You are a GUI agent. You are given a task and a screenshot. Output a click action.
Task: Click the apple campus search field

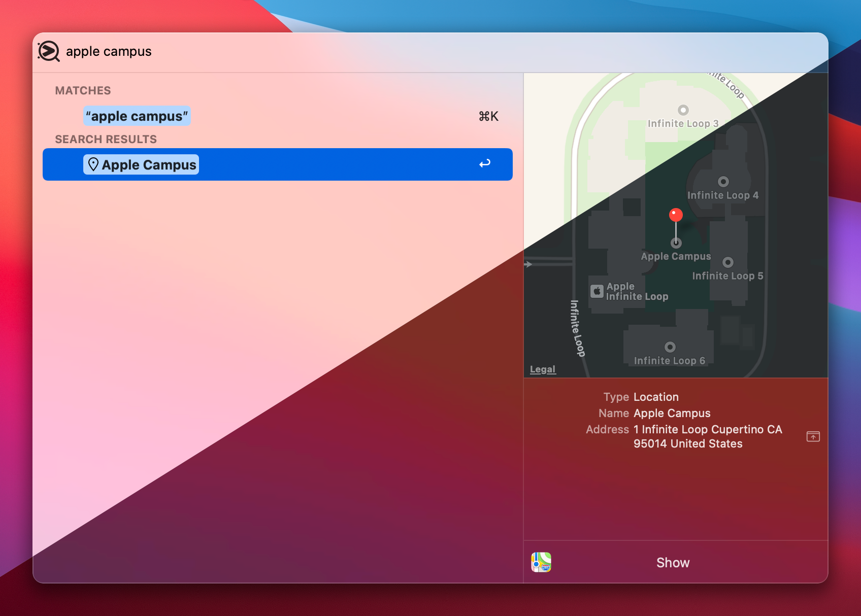109,51
